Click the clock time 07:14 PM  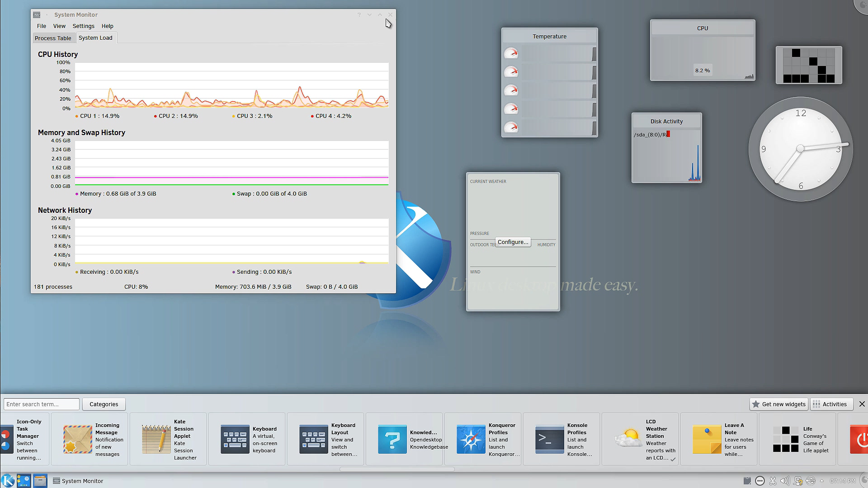click(843, 481)
